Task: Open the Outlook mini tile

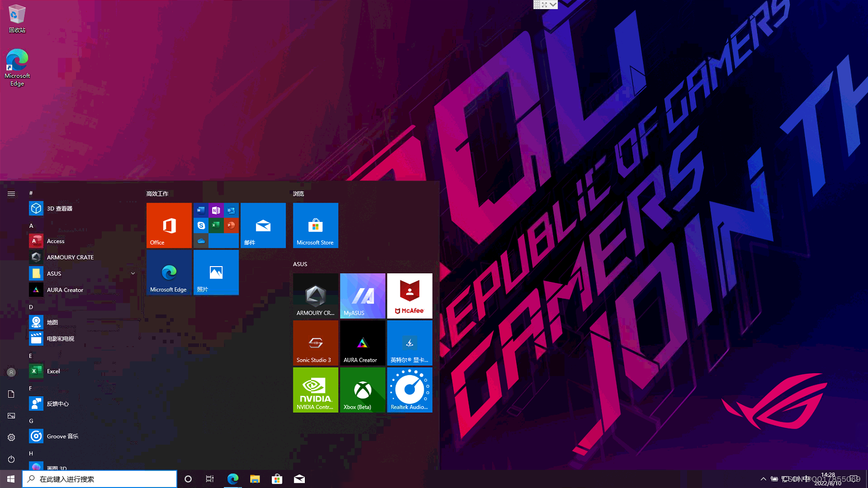Action: click(231, 210)
